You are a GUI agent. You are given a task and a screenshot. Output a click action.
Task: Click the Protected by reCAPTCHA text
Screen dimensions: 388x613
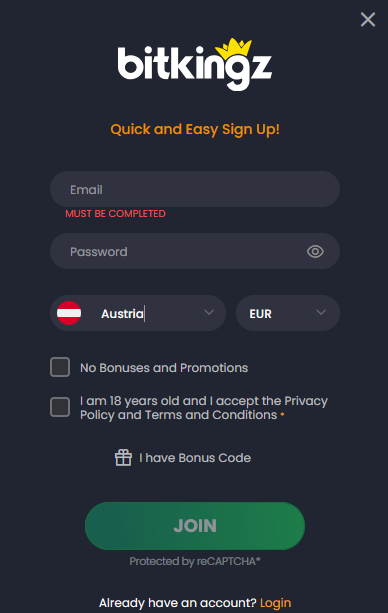pos(195,561)
